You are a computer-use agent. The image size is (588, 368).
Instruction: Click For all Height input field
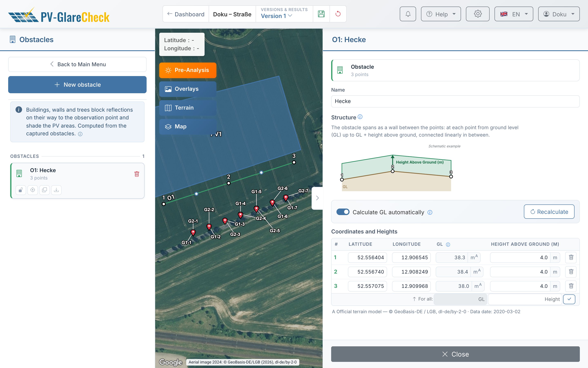525,299
